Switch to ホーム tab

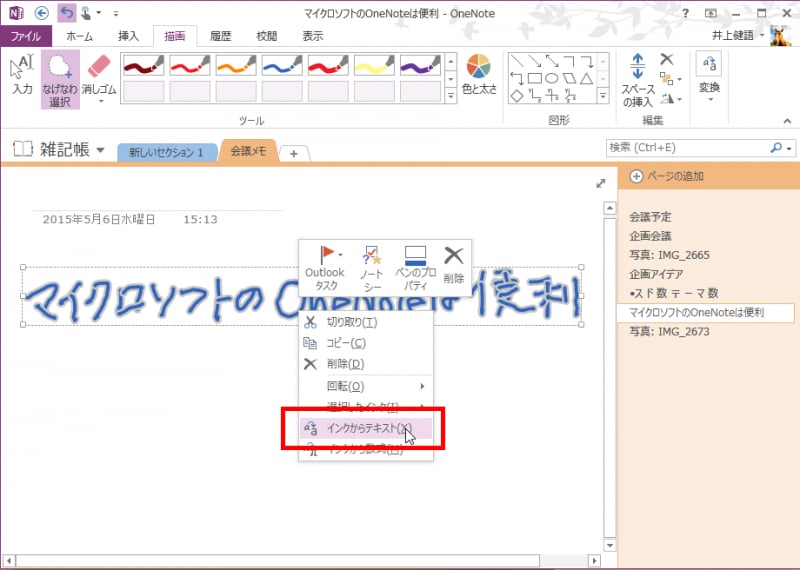pos(80,36)
